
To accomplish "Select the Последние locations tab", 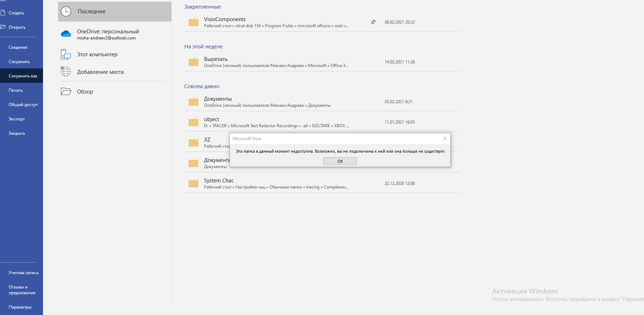I will click(x=115, y=11).
